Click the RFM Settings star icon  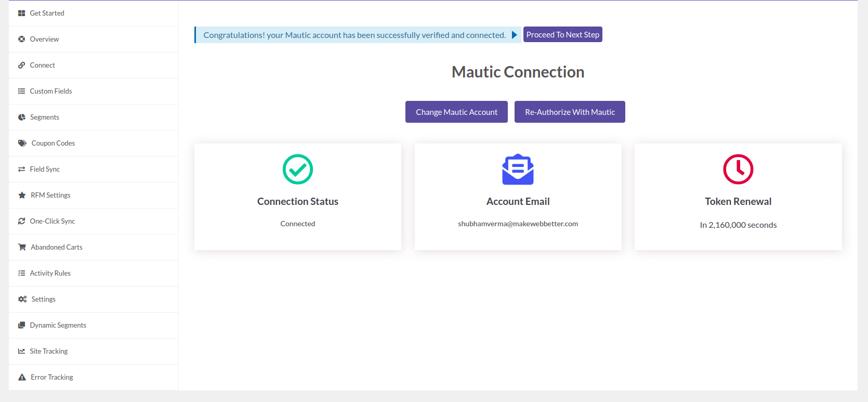click(x=22, y=195)
